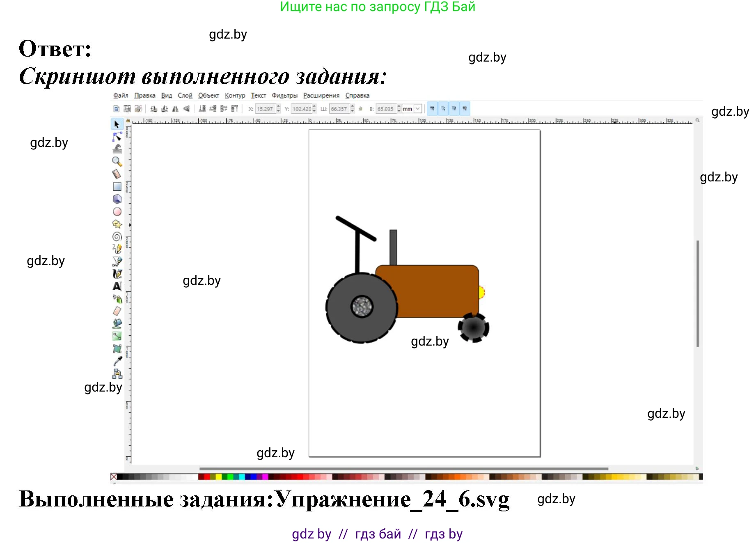Viewport: 756px width, 543px height.
Task: Choose the Ellipse circle tool
Action: [117, 212]
